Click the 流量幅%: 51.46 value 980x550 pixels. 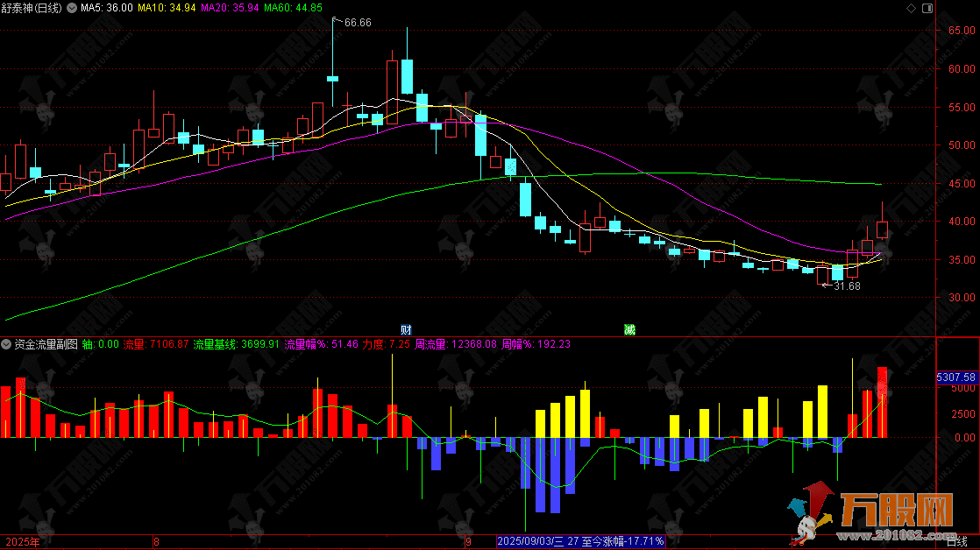pos(321,344)
